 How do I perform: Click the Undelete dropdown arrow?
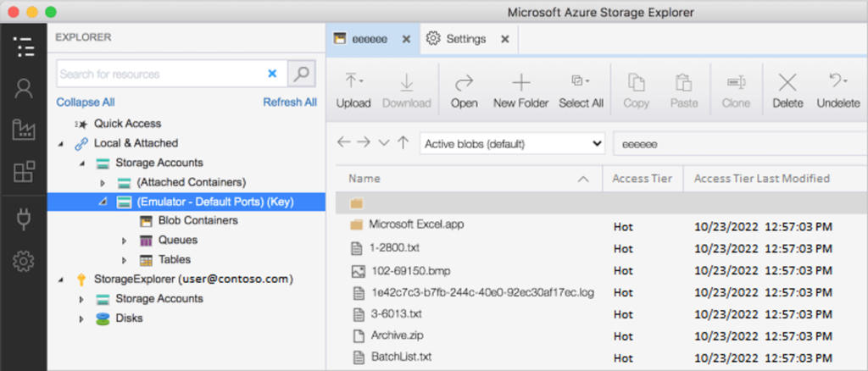(x=845, y=81)
